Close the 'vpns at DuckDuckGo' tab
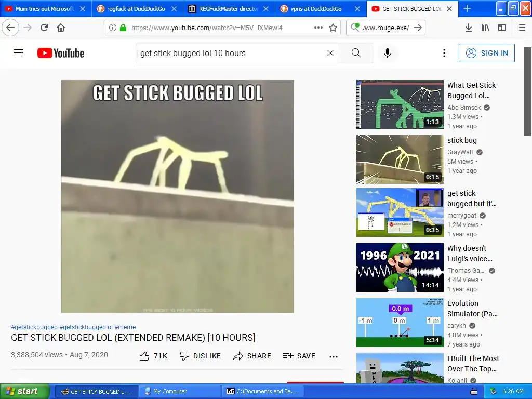The height and width of the screenshot is (399, 532). pyautogui.click(x=357, y=9)
